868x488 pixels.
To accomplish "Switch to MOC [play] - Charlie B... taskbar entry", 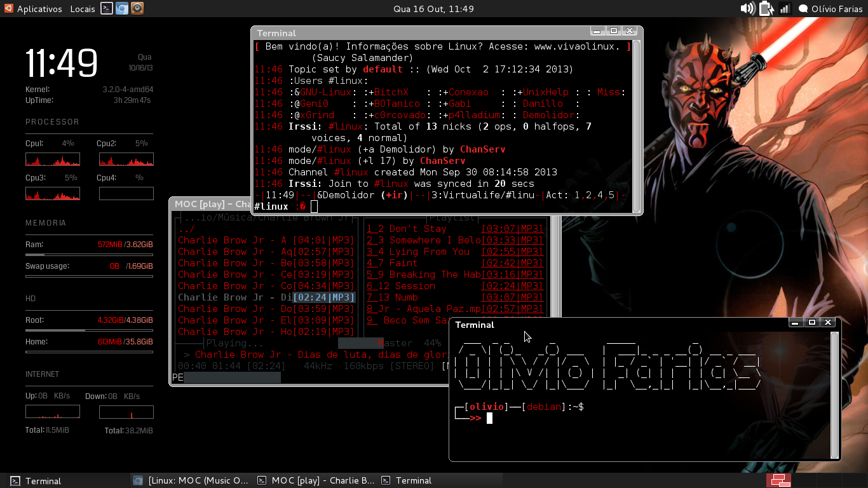I will pos(316,480).
